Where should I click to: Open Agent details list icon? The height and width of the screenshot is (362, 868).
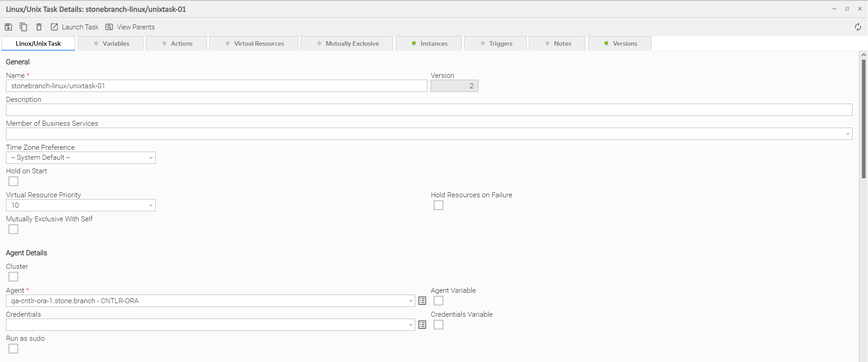coord(422,301)
